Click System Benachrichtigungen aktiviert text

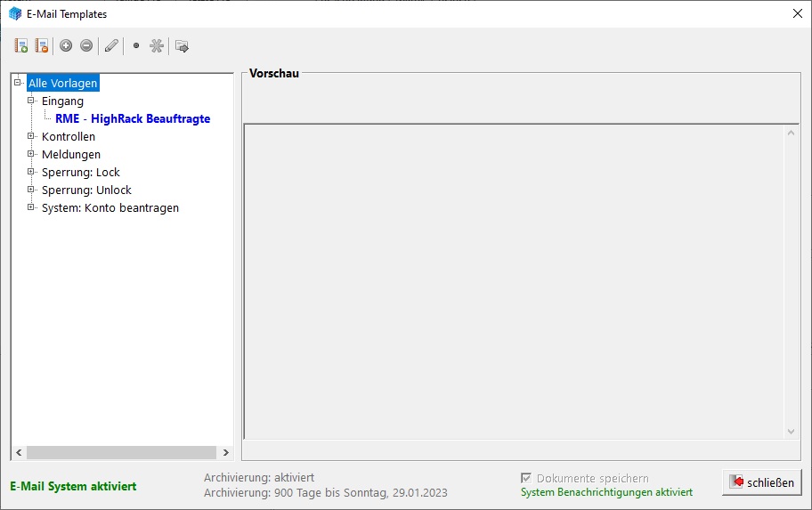tap(606, 492)
